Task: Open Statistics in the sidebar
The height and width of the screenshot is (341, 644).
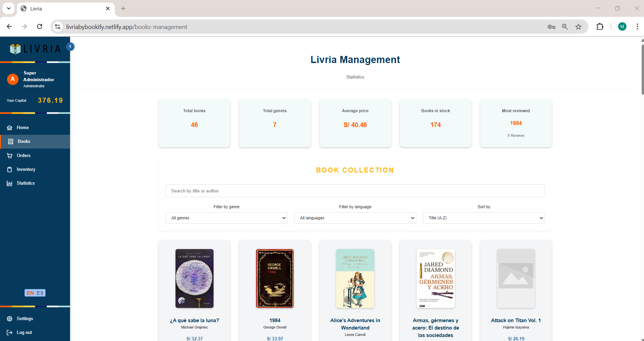Action: 35,183
